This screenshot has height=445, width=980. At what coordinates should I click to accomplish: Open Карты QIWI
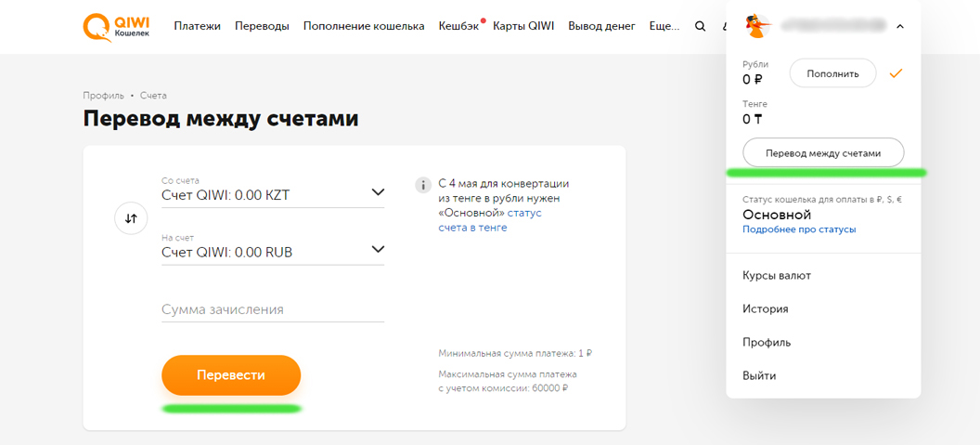coord(523,26)
